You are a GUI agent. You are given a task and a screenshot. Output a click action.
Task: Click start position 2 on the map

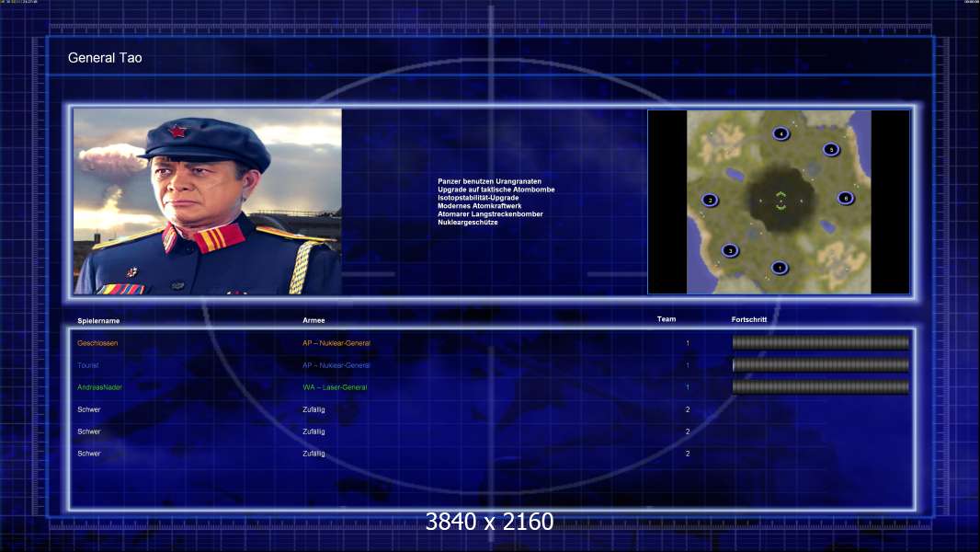[710, 200]
